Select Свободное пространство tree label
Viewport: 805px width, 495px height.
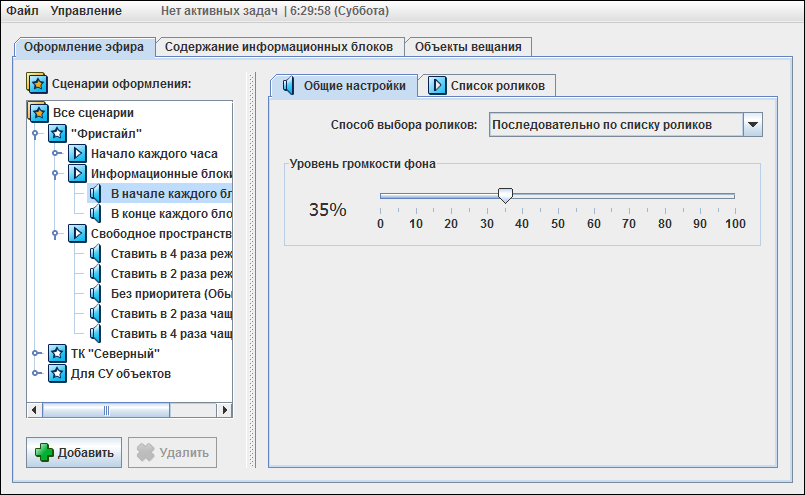click(161, 234)
